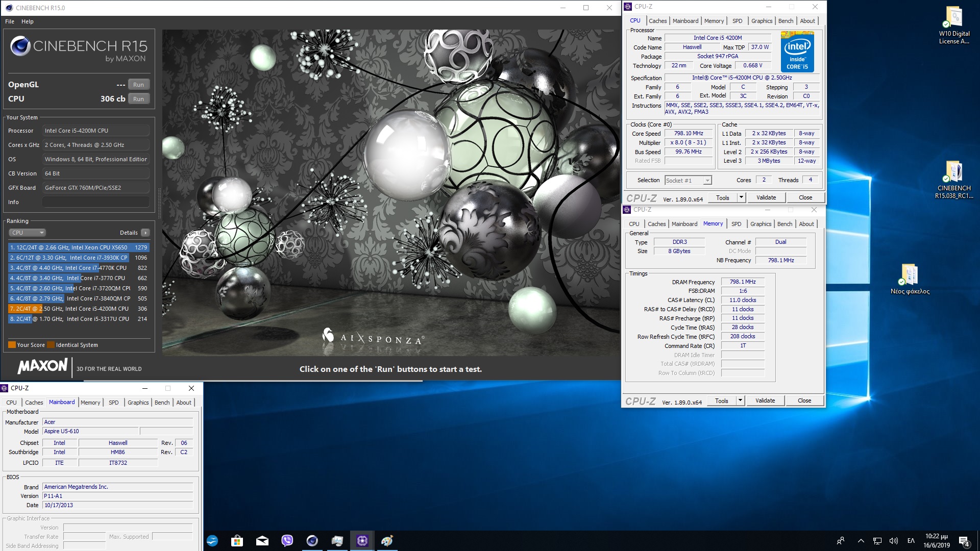
Task: Select ranking row Intel Core i7-3930K
Action: pos(79,258)
